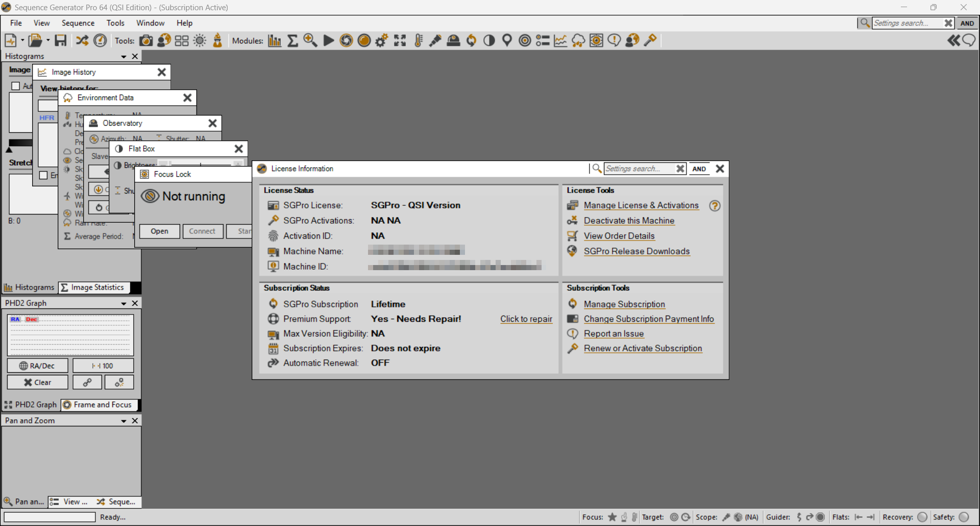
Task: Close the Flat Box window
Action: click(238, 149)
